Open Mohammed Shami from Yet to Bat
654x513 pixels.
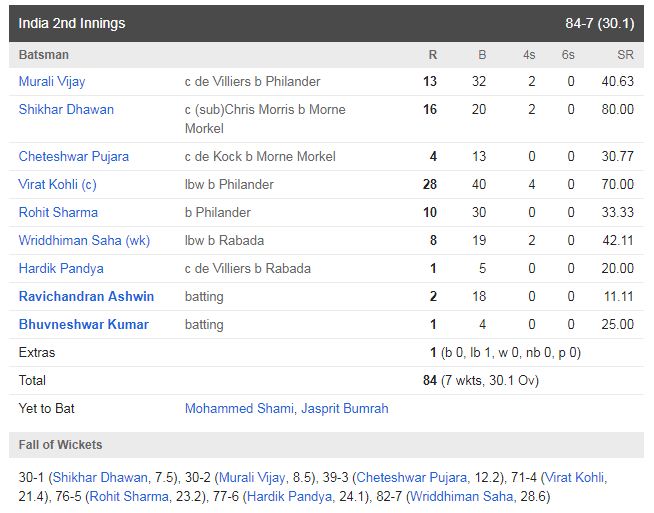[239, 408]
